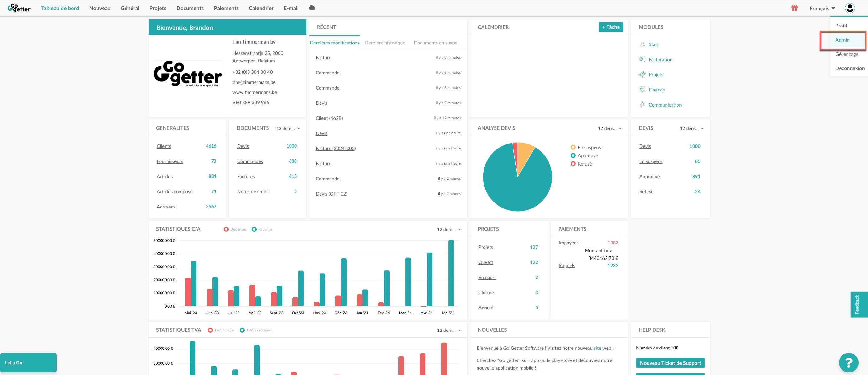Open the Client (4628) recent item
The height and width of the screenshot is (375, 868).
(x=329, y=118)
